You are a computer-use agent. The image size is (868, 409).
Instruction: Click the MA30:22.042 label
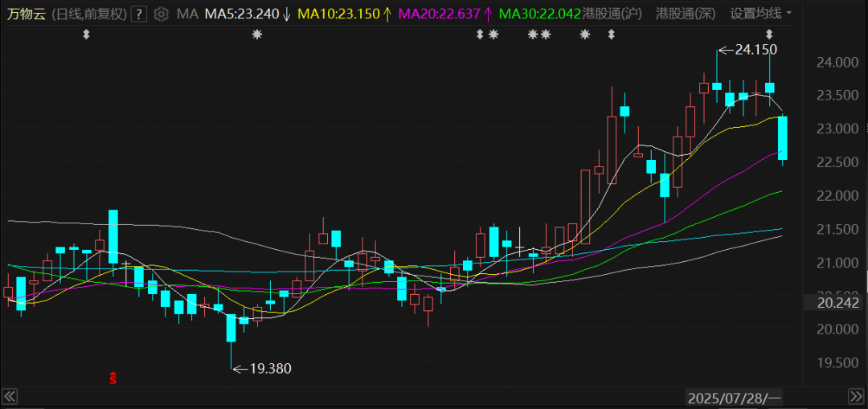(540, 14)
